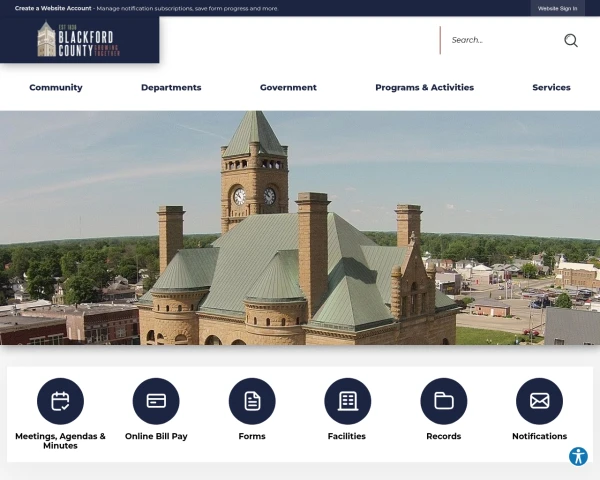
Task: Expand the Programs & Activities menu
Action: pos(424,87)
